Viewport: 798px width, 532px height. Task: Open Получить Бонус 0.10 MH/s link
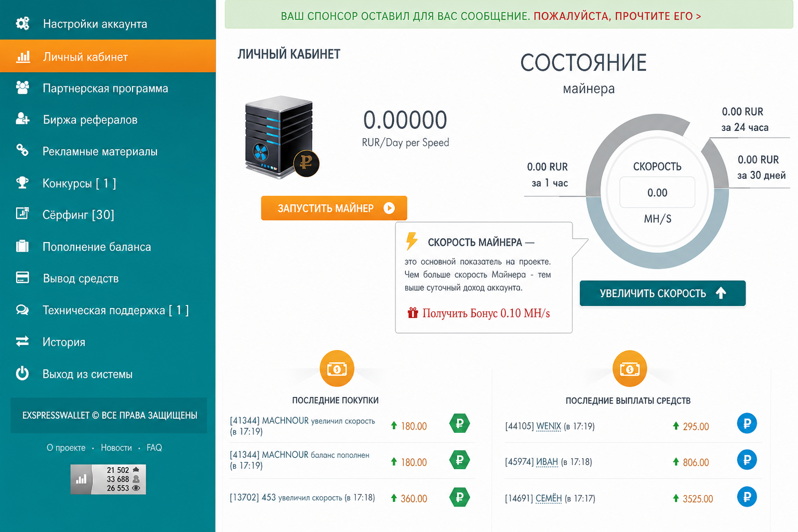486,313
